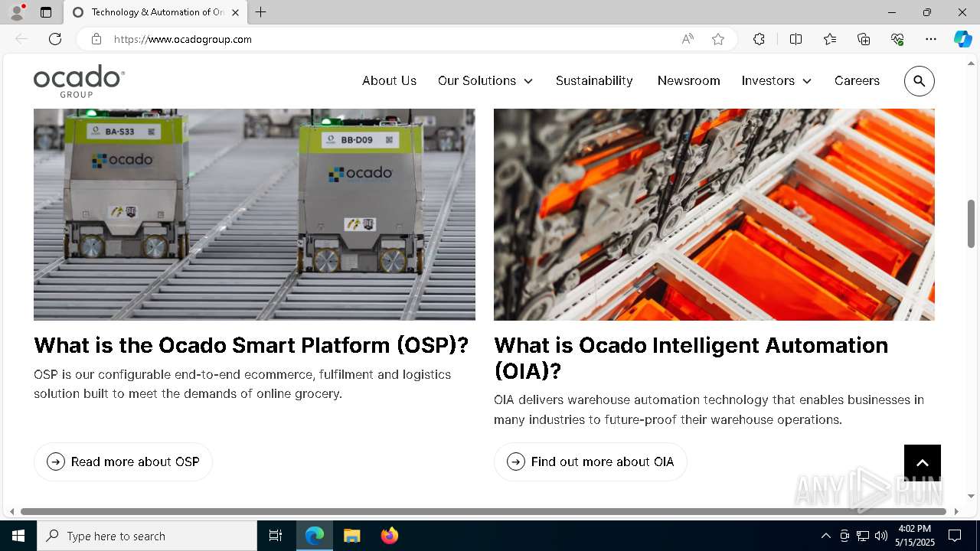Refresh the page with reload icon
Viewport: 980px width, 551px height.
pos(55,39)
